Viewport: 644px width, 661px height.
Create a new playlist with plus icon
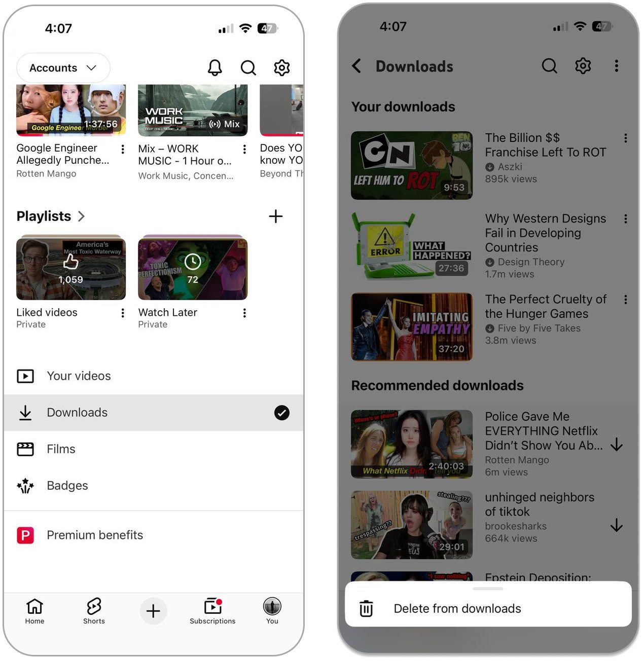[x=275, y=216]
